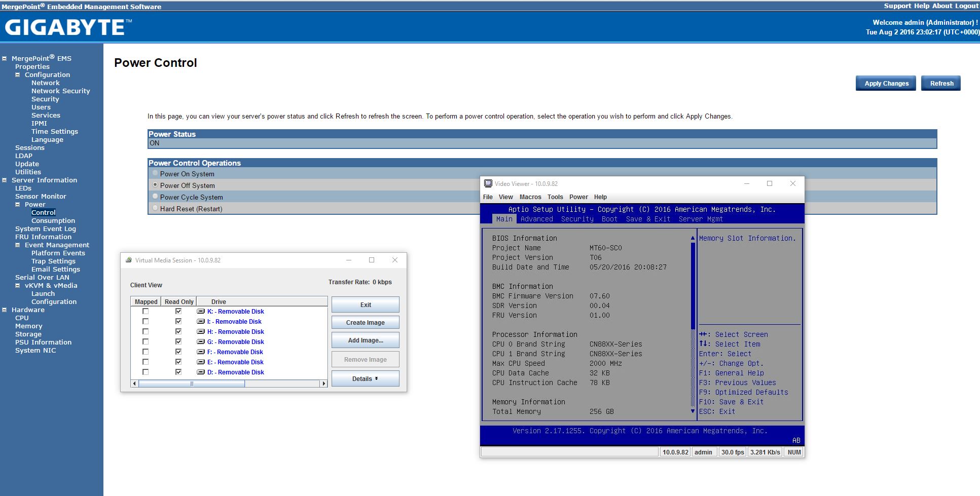Click the drive list horizontal scrollbar thumb
980x496 pixels.
(x=192, y=384)
